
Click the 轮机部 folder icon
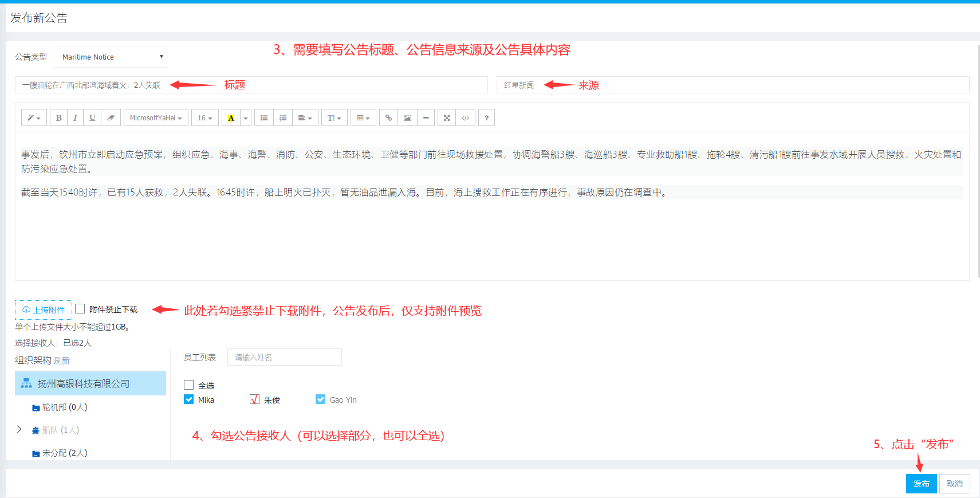(36, 407)
